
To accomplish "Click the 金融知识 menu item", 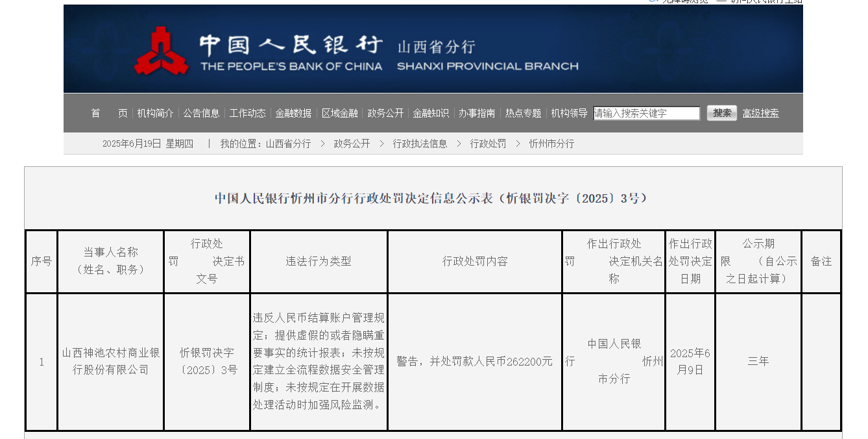I will (431, 113).
